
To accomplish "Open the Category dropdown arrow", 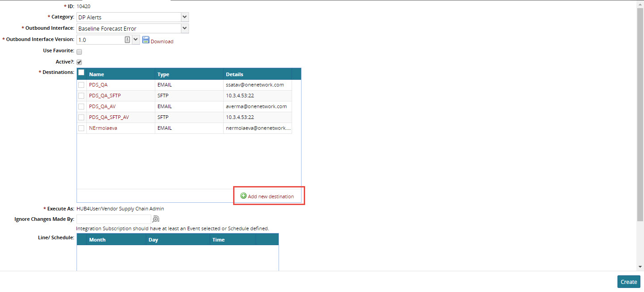I will click(185, 17).
